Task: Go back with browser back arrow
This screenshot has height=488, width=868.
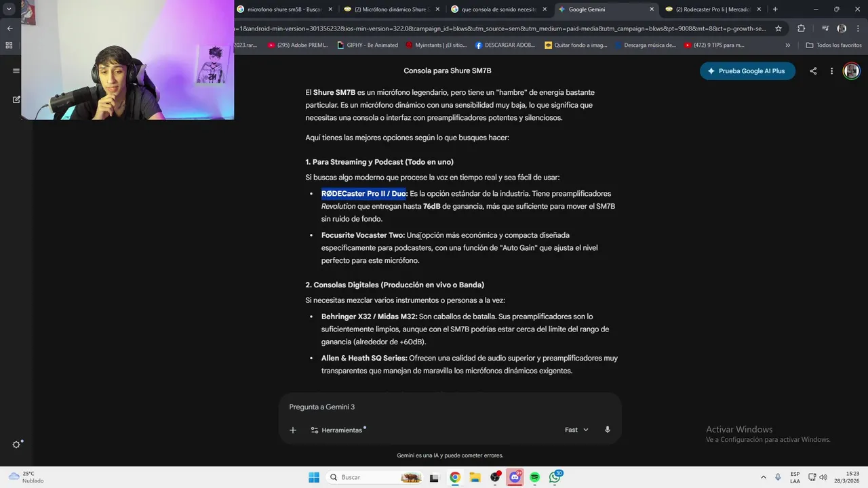Action: (x=9, y=28)
